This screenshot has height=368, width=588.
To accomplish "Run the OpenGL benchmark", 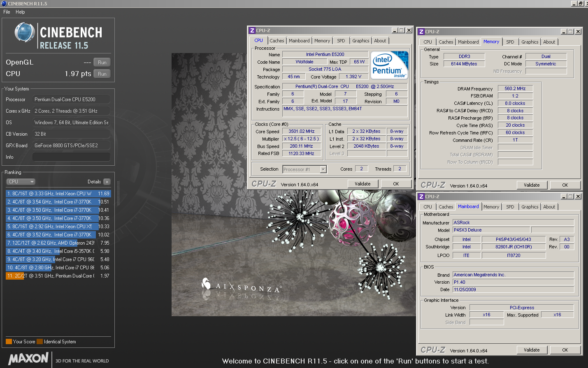I will pyautogui.click(x=102, y=62).
